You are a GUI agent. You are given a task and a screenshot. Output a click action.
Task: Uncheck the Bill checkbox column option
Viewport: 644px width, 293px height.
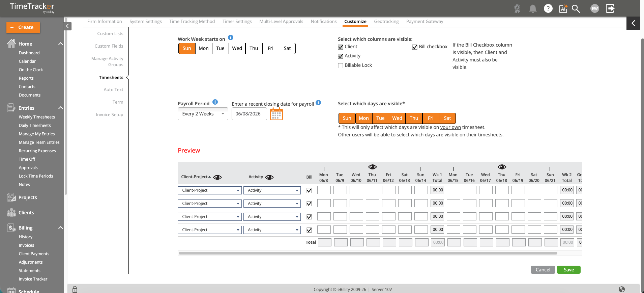[415, 47]
